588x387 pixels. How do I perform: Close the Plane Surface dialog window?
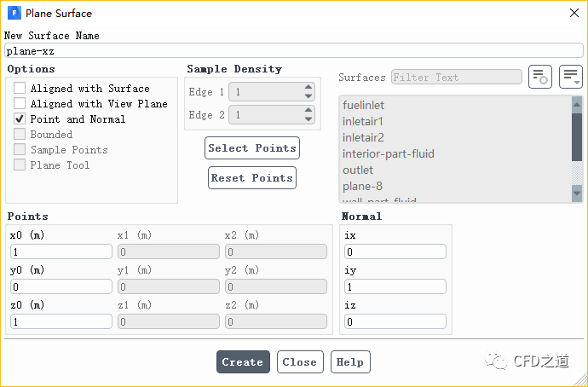[x=572, y=13]
